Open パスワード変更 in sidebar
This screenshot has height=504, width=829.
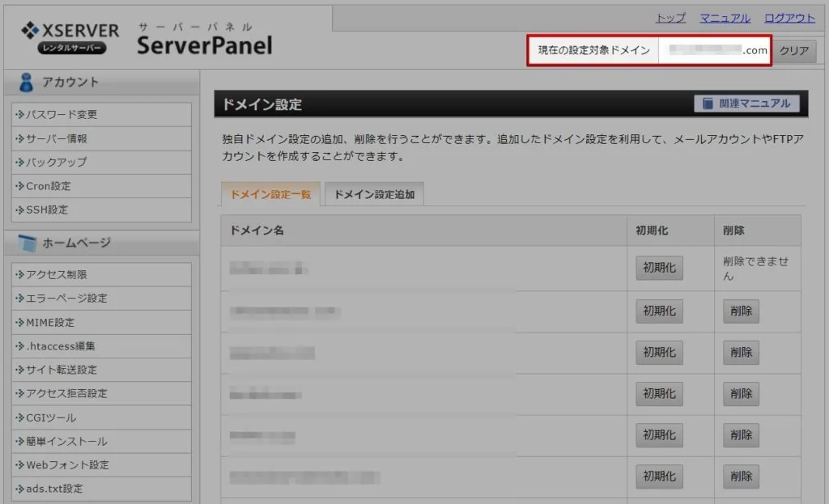(101, 115)
